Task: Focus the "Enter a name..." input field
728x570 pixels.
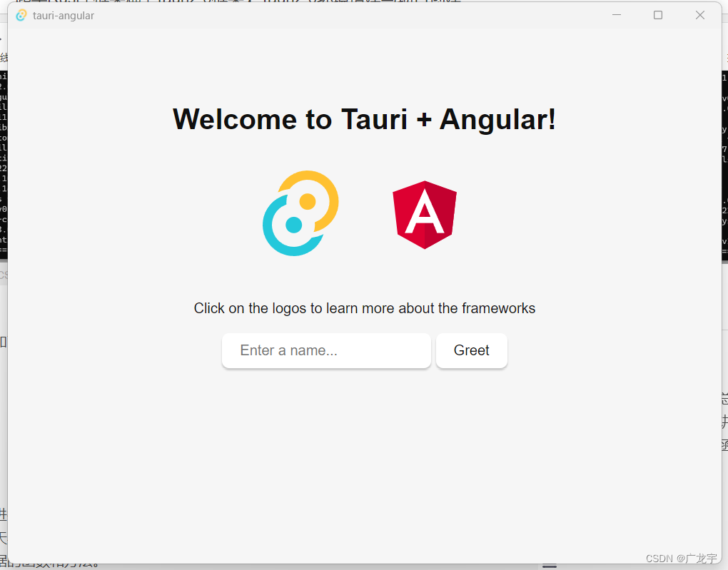Action: 326,350
